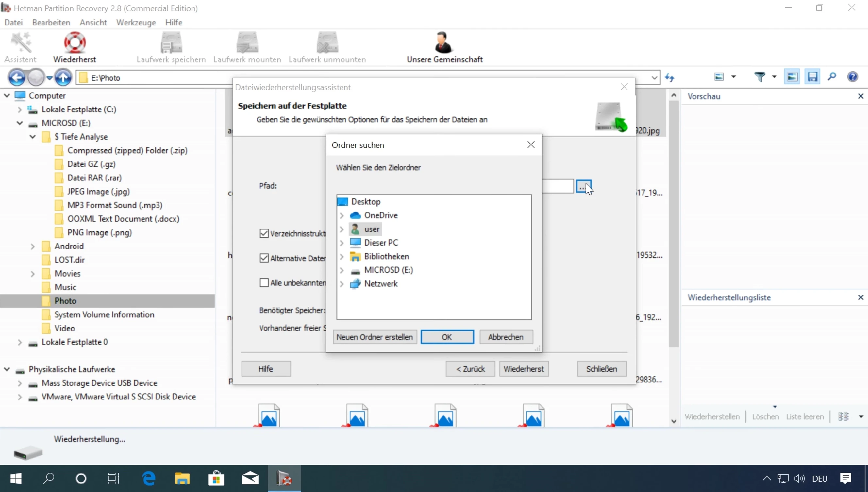Click the Hetman Partition Recovery taskbar icon
Screen dimensions: 868x492
click(x=284, y=479)
